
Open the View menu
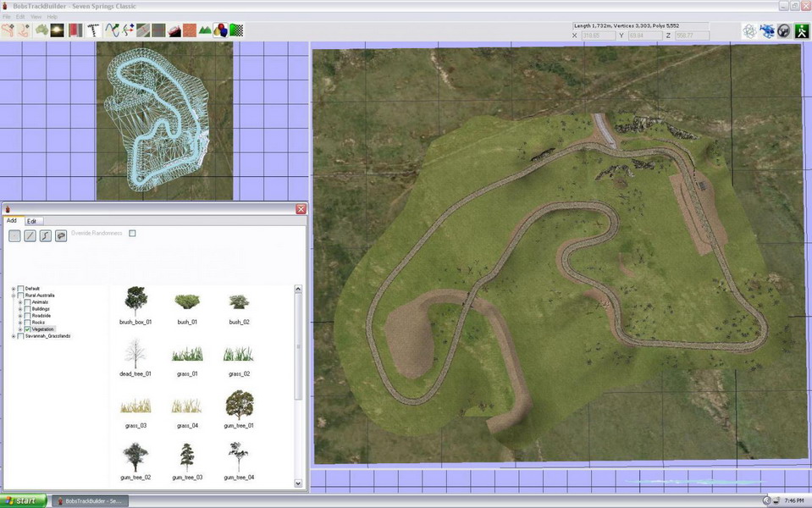pyautogui.click(x=36, y=15)
